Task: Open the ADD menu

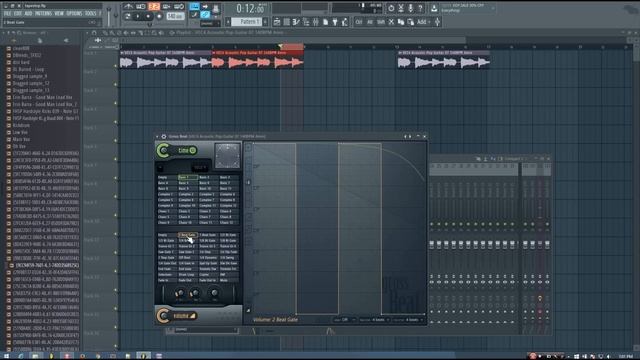Action: click(28, 13)
